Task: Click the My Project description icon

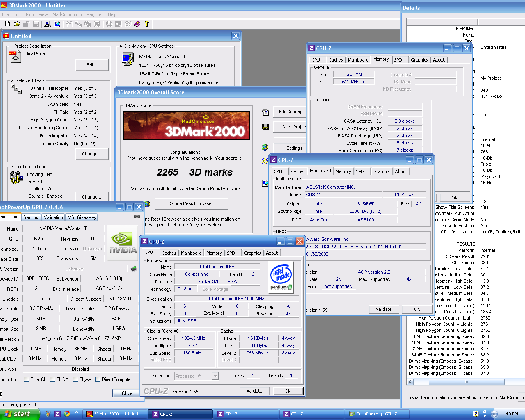Action: (15, 56)
